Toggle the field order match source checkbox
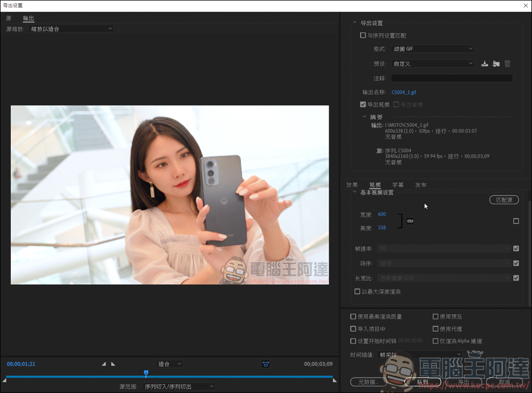 click(516, 263)
